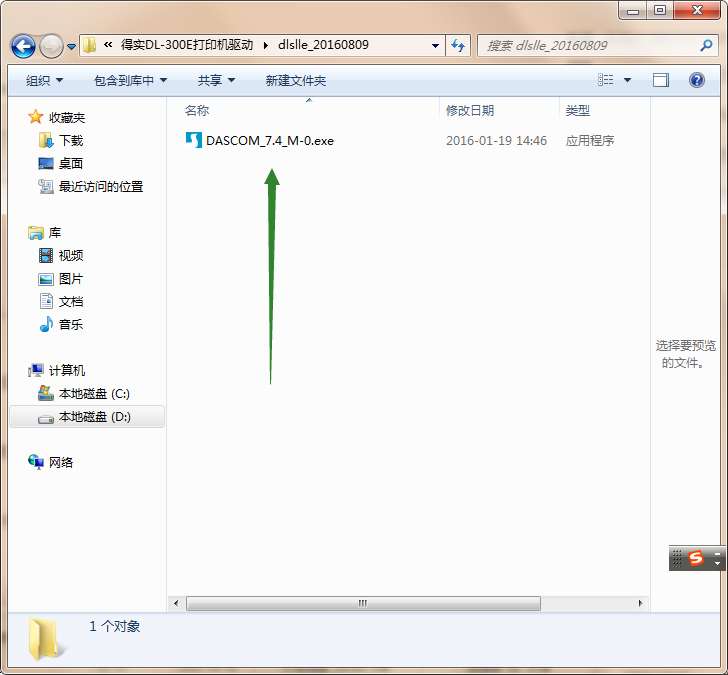Screen dimensions: 728x675
Task: Sort by 类型 column header
Action: 578,110
